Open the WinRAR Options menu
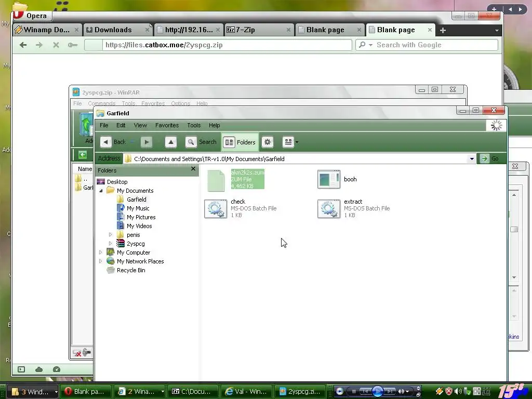532x399 pixels. point(180,103)
